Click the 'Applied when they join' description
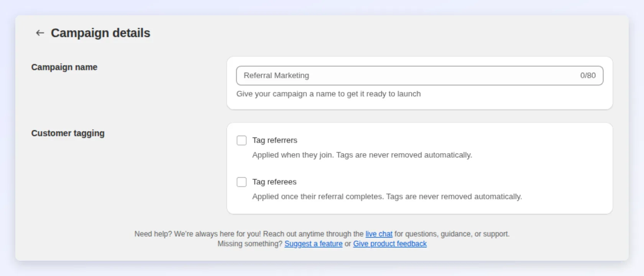The width and height of the screenshot is (644, 276). click(362, 155)
